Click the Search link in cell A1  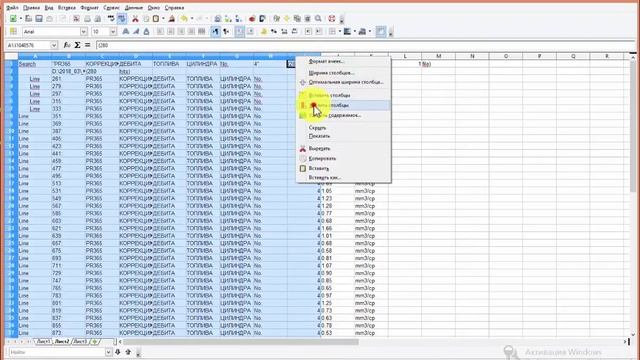coord(27,64)
